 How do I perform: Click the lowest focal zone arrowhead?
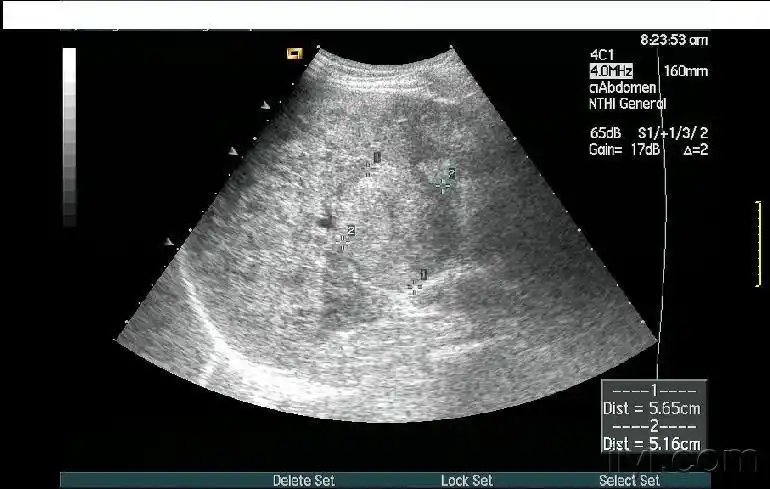(169, 241)
